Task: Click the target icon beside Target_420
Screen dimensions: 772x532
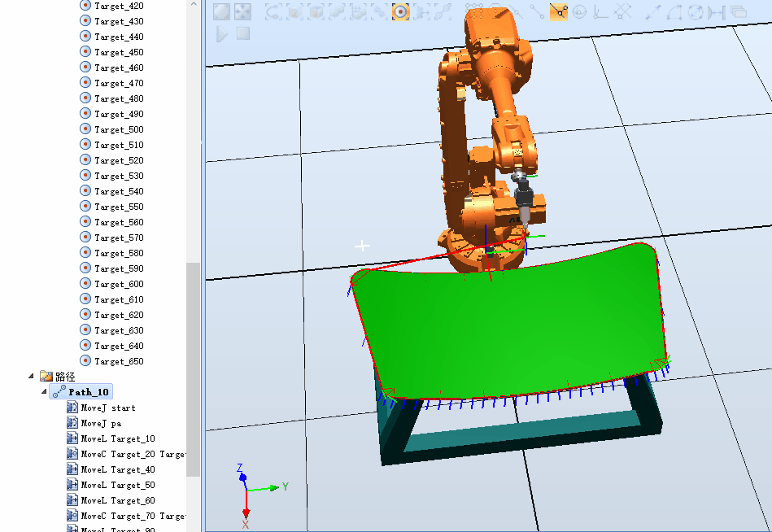Action: [x=85, y=6]
